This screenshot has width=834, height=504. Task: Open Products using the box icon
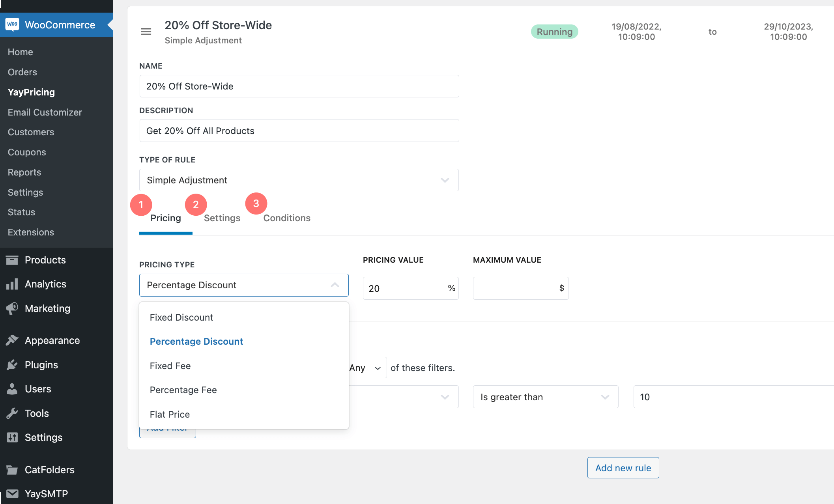(x=13, y=259)
